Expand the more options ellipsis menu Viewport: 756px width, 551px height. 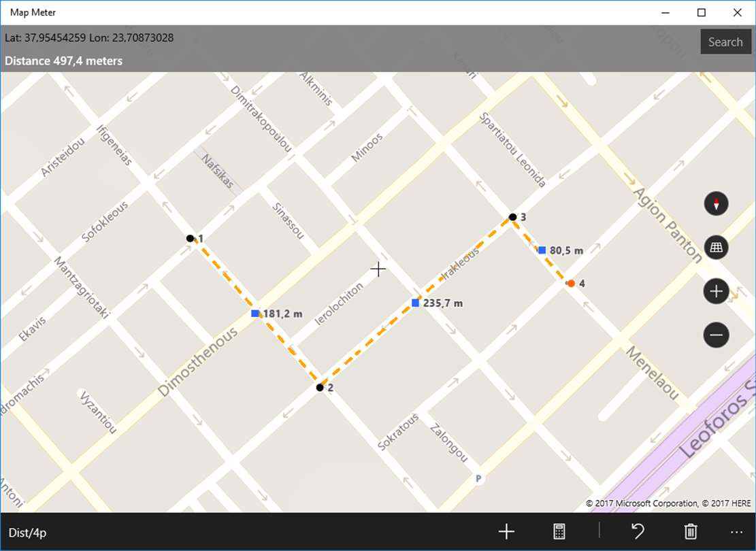(x=736, y=532)
